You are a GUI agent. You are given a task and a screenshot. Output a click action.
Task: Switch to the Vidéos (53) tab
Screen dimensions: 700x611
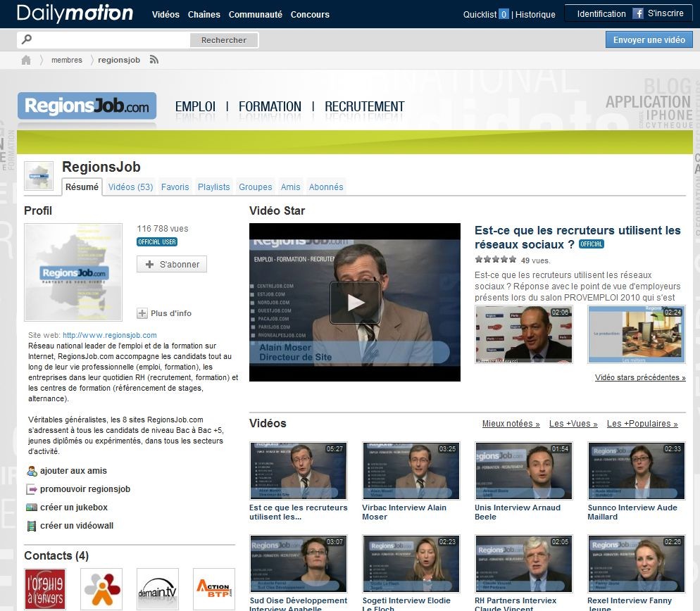pyautogui.click(x=130, y=187)
